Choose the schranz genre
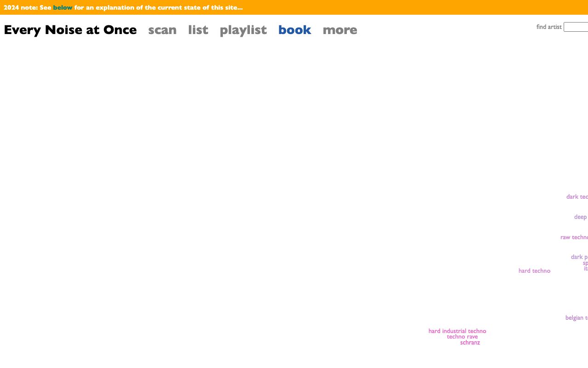This screenshot has height=368, width=588. [470, 342]
